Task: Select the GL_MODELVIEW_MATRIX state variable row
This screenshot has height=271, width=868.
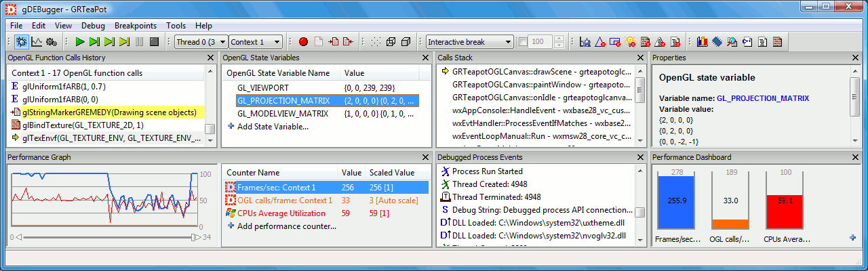Action: 282,114
